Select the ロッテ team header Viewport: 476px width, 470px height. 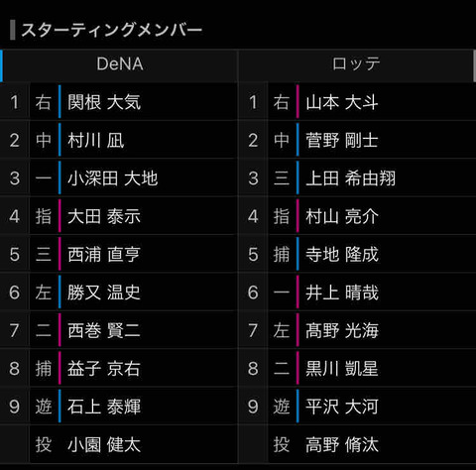pyautogui.click(x=356, y=64)
